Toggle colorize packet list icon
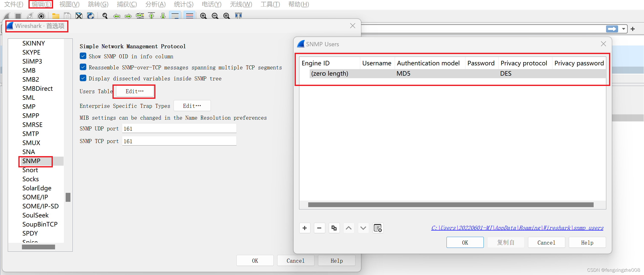The image size is (644, 275). 189,16
